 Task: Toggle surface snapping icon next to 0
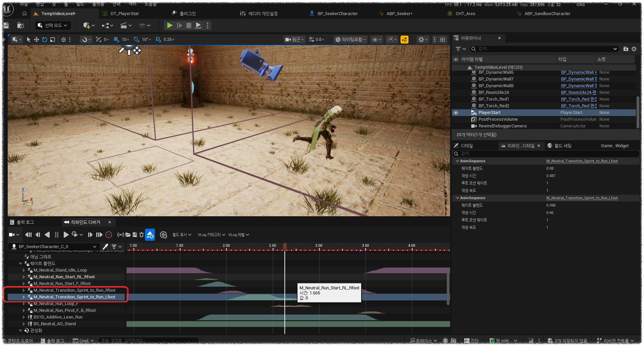(x=98, y=40)
